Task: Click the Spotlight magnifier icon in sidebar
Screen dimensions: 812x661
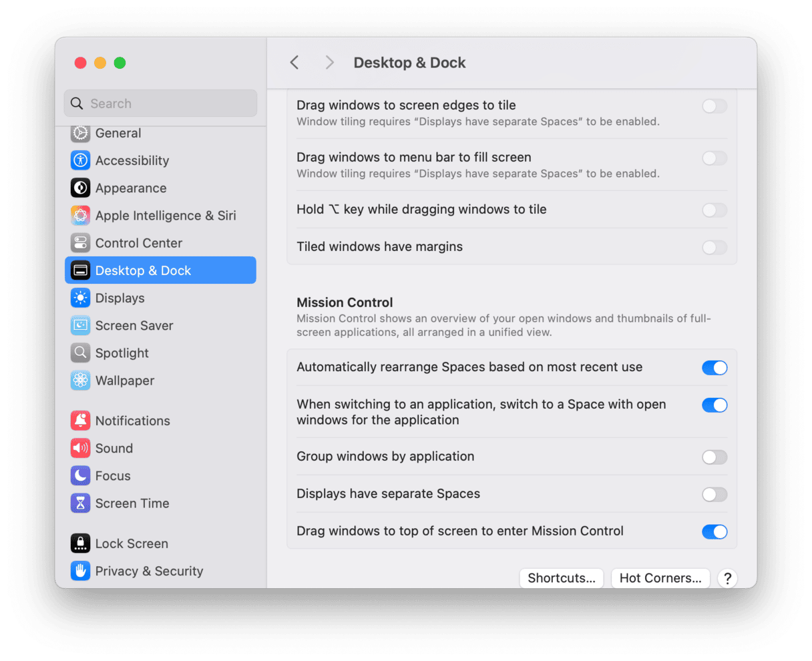Action: click(80, 353)
